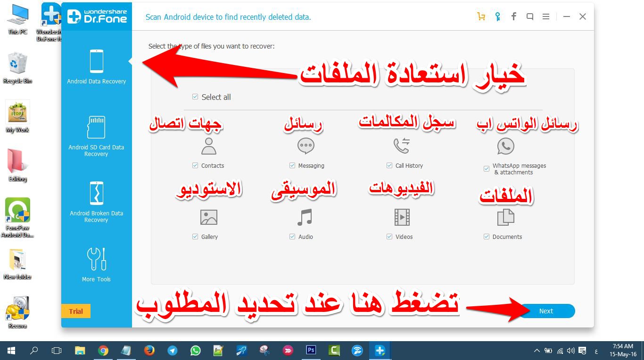Viewport: 644px width, 360px height.
Task: Open WhatsApp from taskbar
Action: click(196, 351)
